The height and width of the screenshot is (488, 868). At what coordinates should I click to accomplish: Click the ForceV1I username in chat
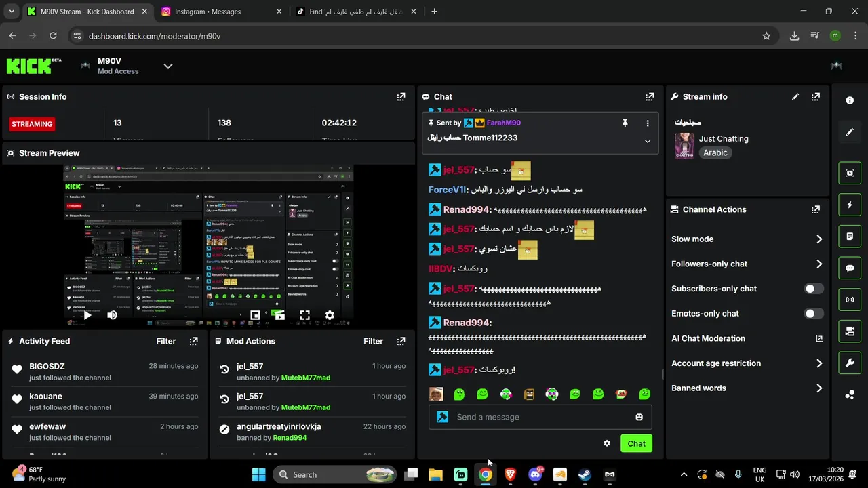click(446, 190)
